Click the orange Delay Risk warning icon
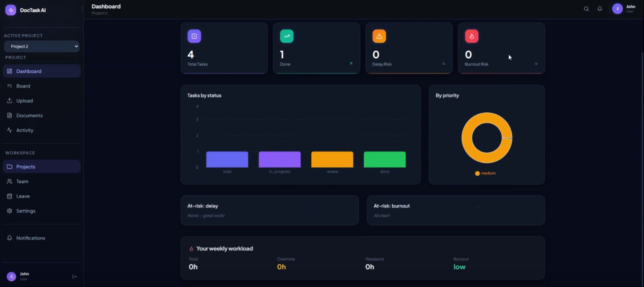The width and height of the screenshot is (644, 287). click(379, 36)
